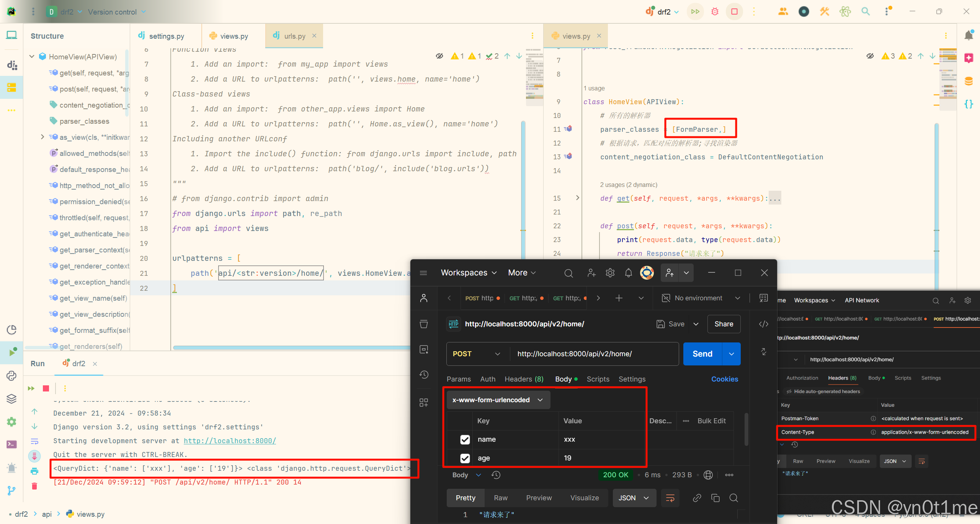The width and height of the screenshot is (980, 524).
Task: Uncheck the name key checkbox
Action: [x=465, y=439]
